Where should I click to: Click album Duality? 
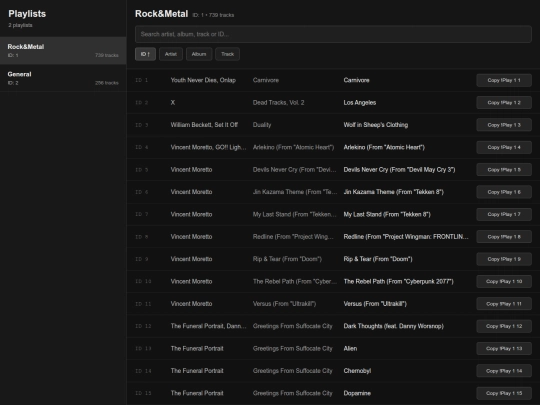click(x=262, y=125)
